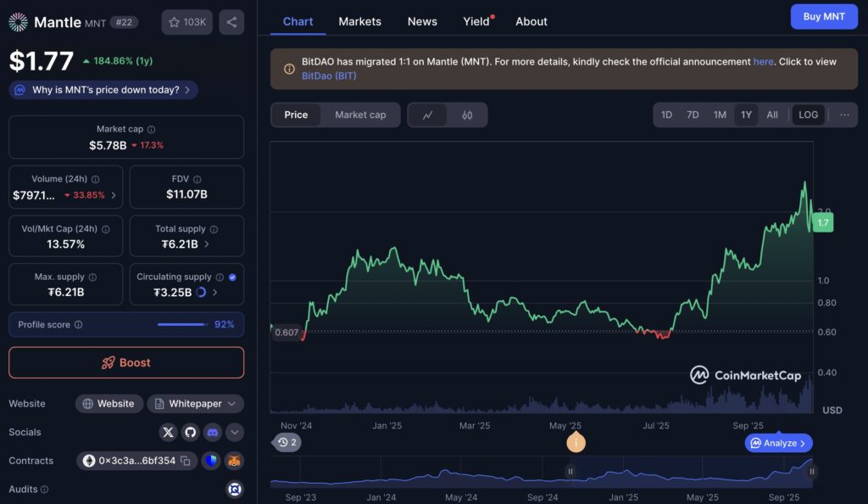The width and height of the screenshot is (868, 504).
Task: Open the Discord social icon
Action: pyautogui.click(x=213, y=432)
